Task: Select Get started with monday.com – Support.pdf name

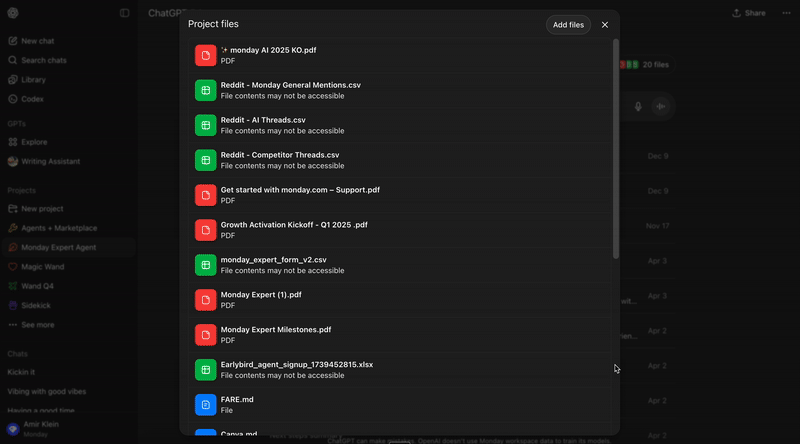Action: (300, 190)
